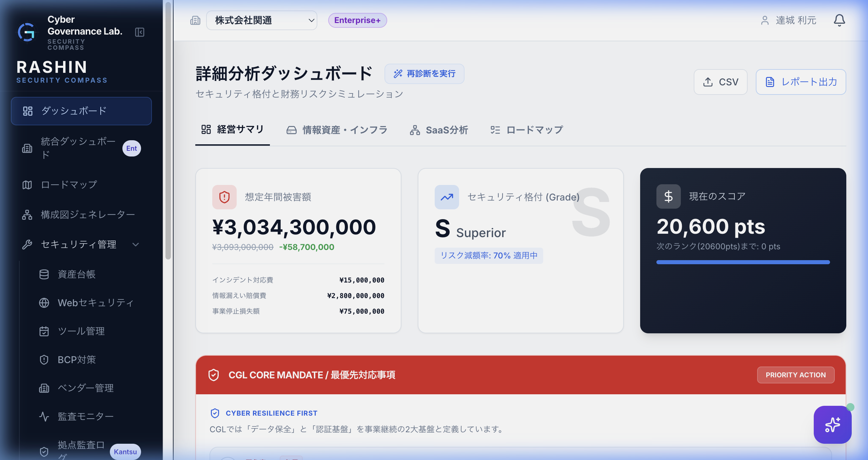
Task: Click the 情報漏えい賠償費 amount ¥2,800,000,000
Action: point(356,296)
